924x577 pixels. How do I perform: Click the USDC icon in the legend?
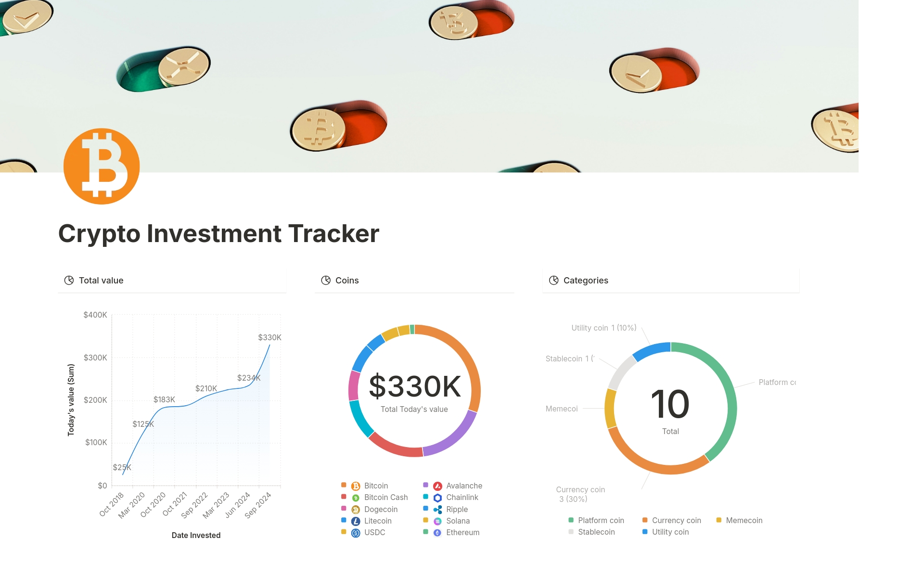tap(356, 532)
